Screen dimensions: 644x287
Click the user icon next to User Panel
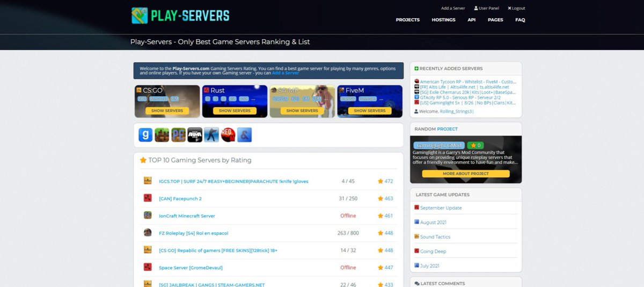476,8
